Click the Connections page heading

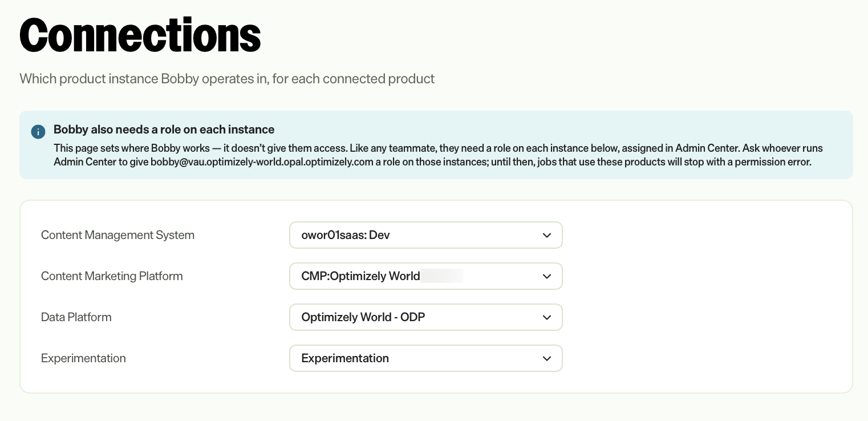(x=140, y=35)
